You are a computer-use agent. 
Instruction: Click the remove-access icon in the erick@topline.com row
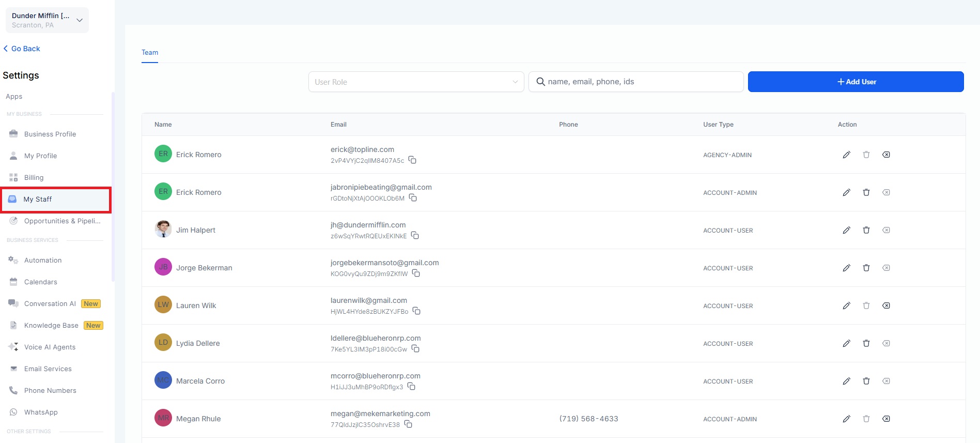[886, 155]
